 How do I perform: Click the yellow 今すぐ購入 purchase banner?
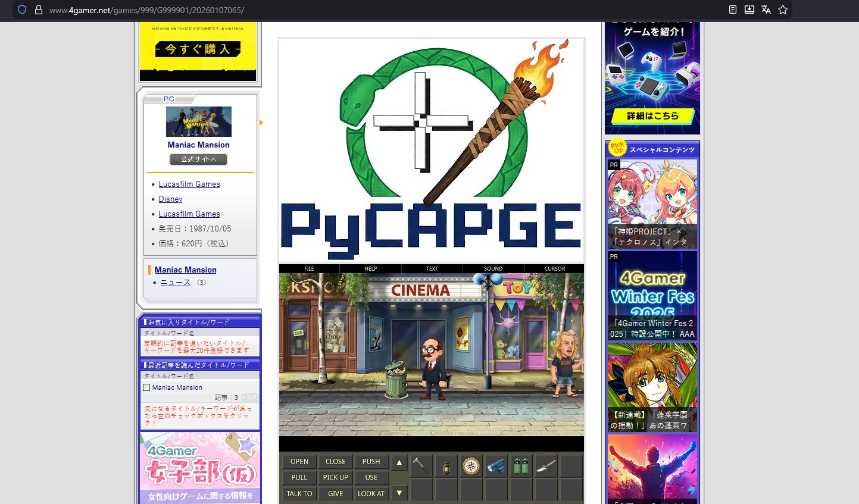(x=197, y=49)
